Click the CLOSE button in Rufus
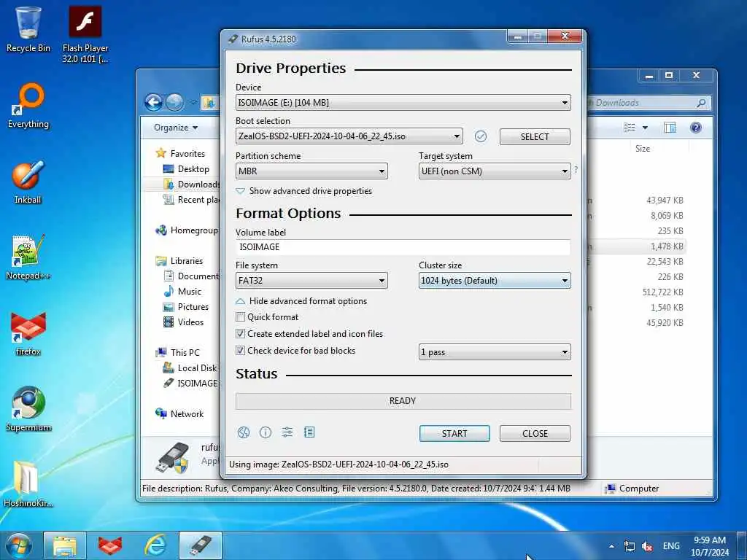 (x=535, y=433)
